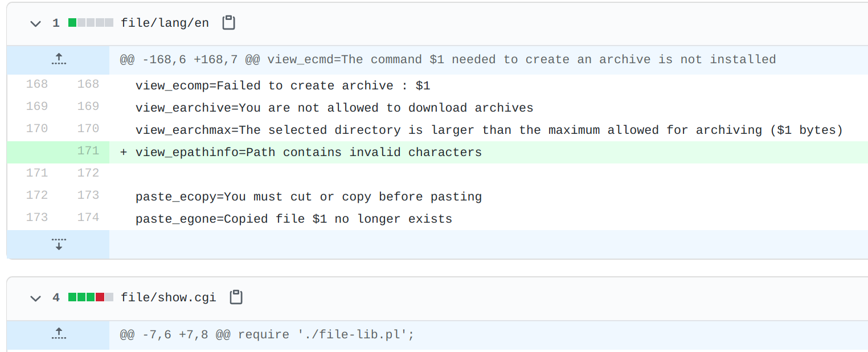The image size is (868, 352).
Task: Expand lines above in file/show.cgi diff
Action: point(58,334)
